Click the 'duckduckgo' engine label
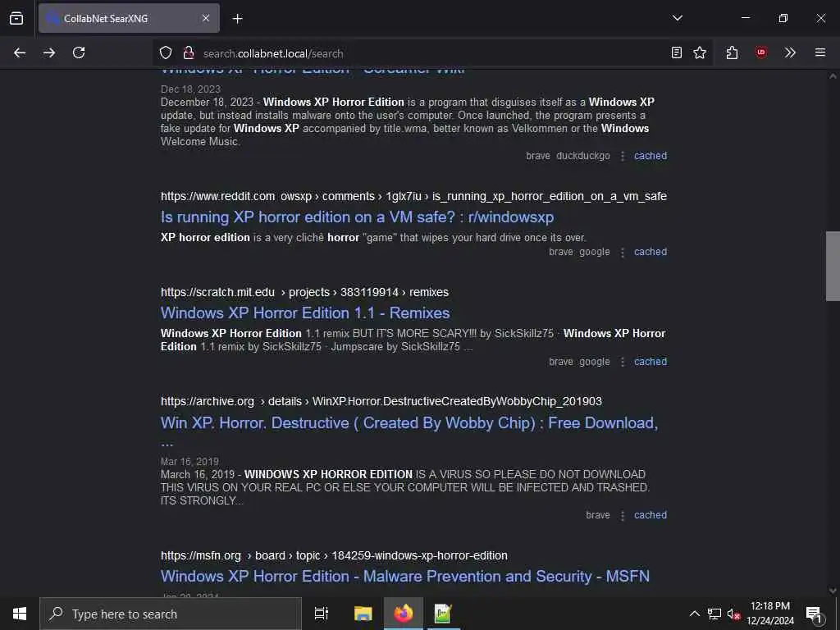Screen dimensions: 840x630 coord(583,156)
